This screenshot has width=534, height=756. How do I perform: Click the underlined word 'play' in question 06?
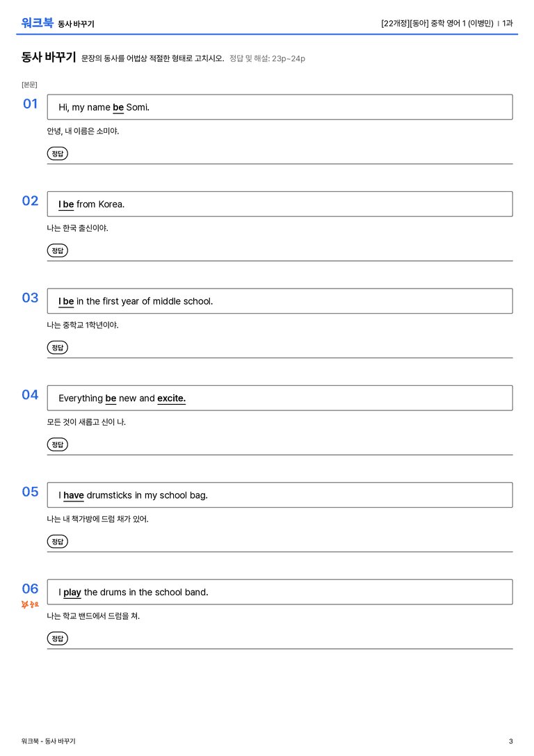72,593
